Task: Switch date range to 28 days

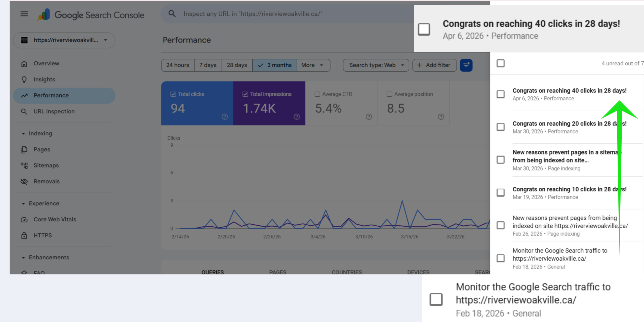Action: (237, 65)
